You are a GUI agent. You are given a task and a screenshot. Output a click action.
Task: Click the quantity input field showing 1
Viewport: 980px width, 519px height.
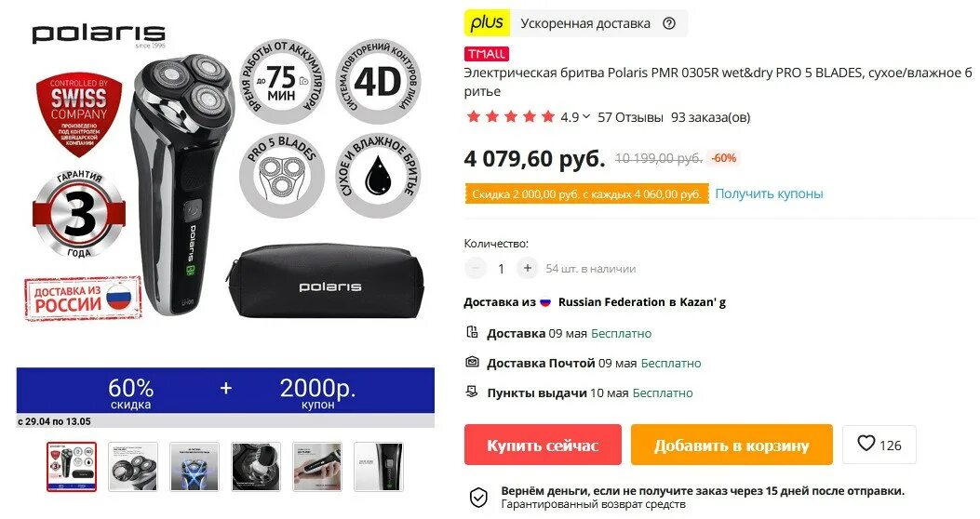coord(502,269)
